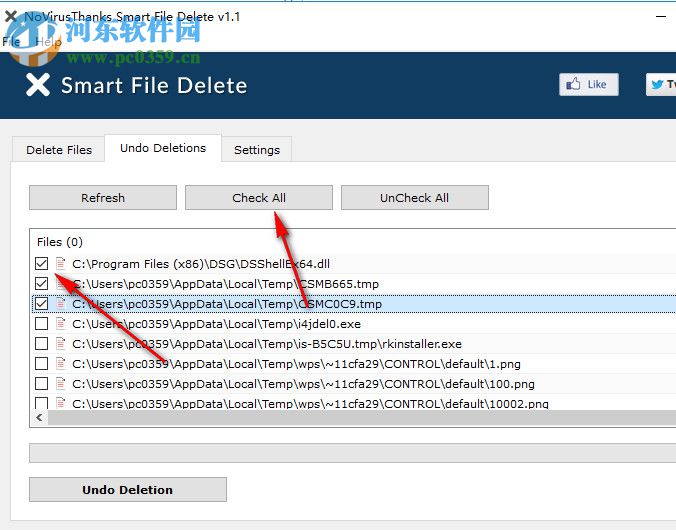Click the Files (0) column header
Viewport: 676px width, 530px height.
point(59,242)
